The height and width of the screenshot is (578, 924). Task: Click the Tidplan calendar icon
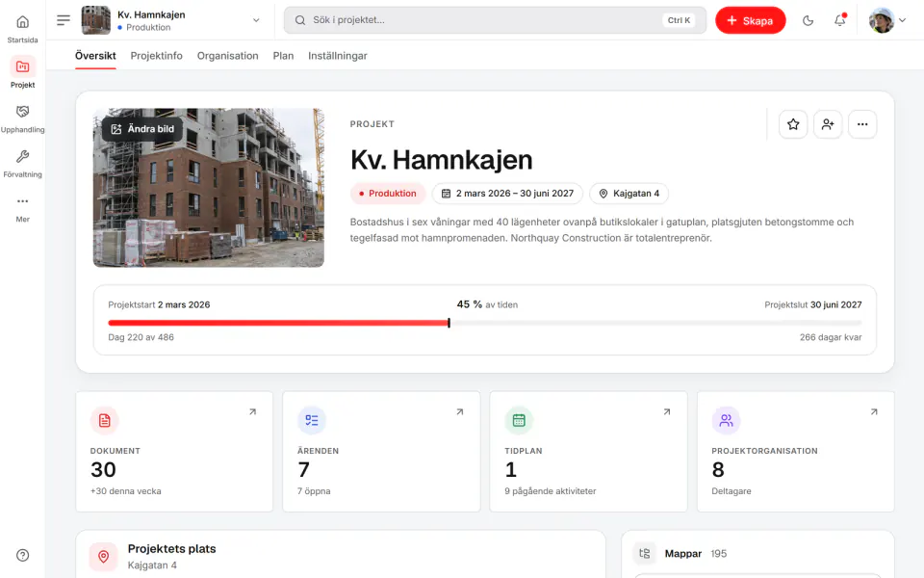click(519, 421)
